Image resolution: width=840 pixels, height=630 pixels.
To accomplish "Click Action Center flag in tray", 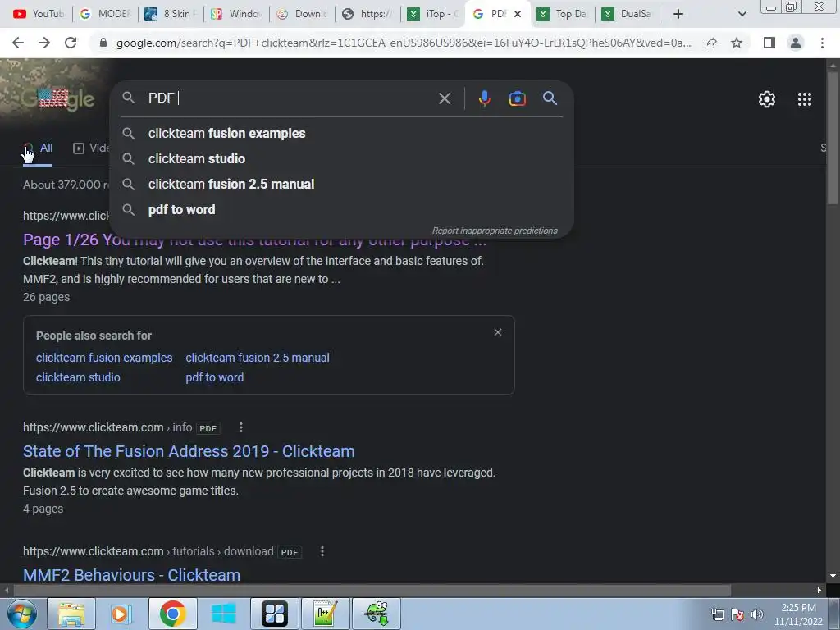I will (x=737, y=614).
